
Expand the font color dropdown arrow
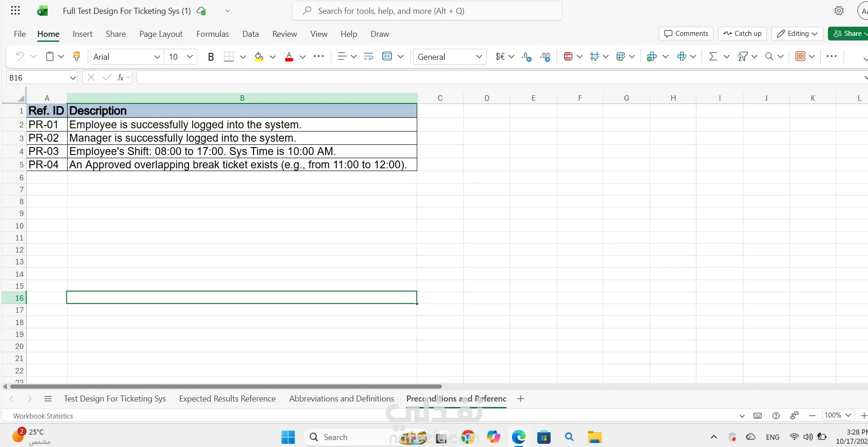coord(303,57)
